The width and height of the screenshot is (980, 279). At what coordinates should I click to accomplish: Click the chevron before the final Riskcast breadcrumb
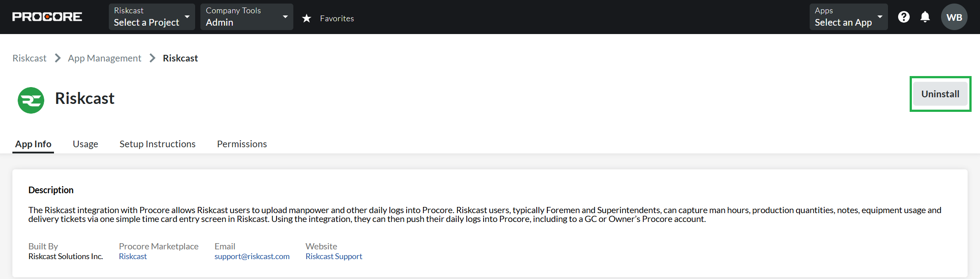pos(152,58)
